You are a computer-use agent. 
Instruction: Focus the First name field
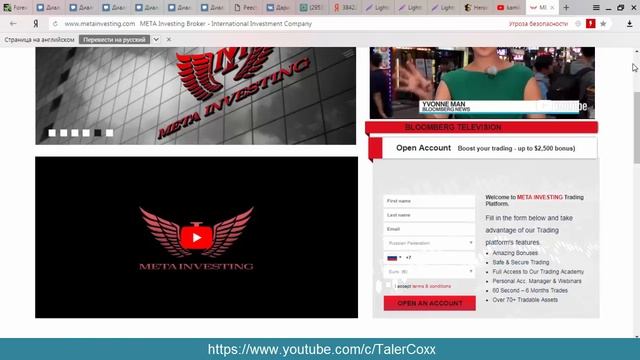click(x=429, y=201)
